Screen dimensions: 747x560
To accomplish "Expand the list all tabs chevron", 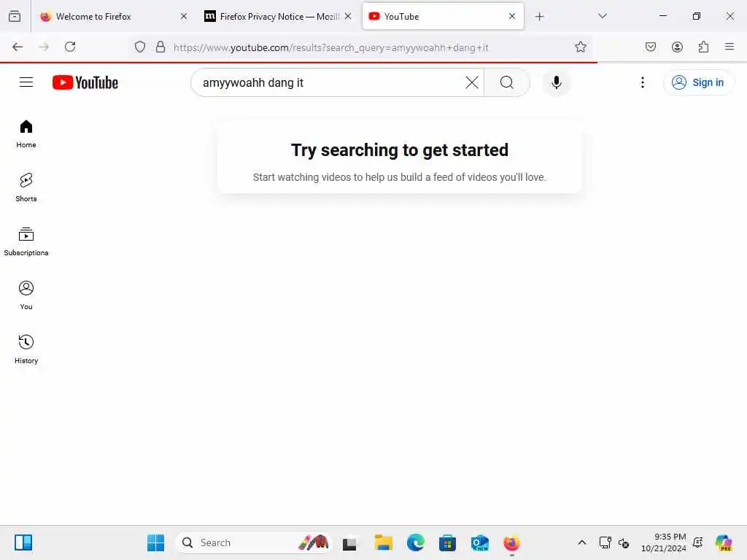I will [x=602, y=16].
